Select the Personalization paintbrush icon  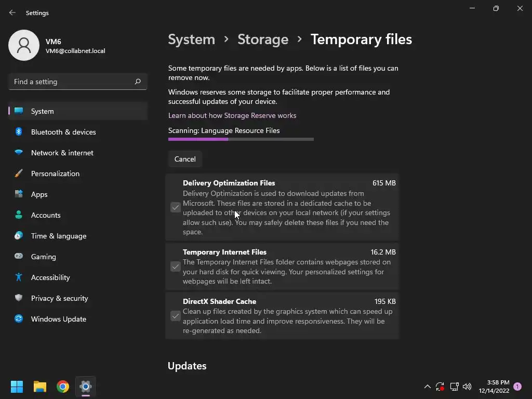pos(19,174)
